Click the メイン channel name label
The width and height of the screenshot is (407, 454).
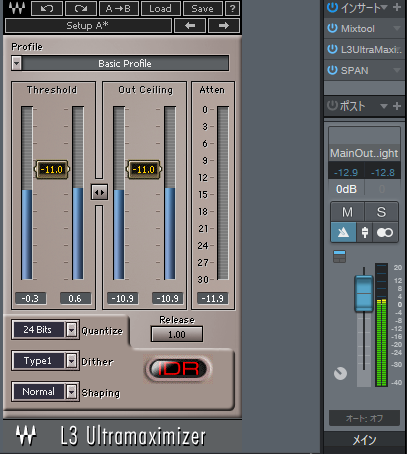click(364, 440)
